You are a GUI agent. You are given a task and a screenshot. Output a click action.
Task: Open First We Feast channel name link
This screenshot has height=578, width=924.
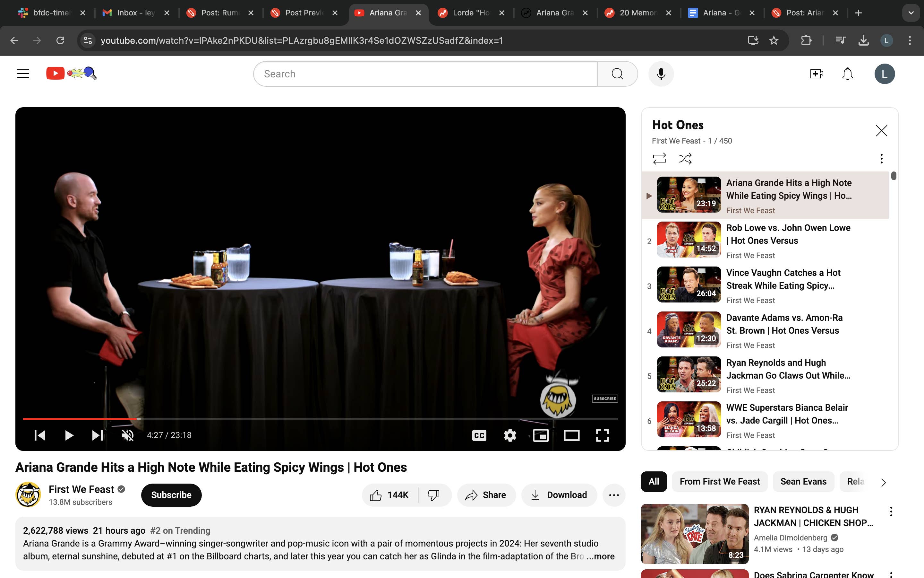click(x=81, y=489)
